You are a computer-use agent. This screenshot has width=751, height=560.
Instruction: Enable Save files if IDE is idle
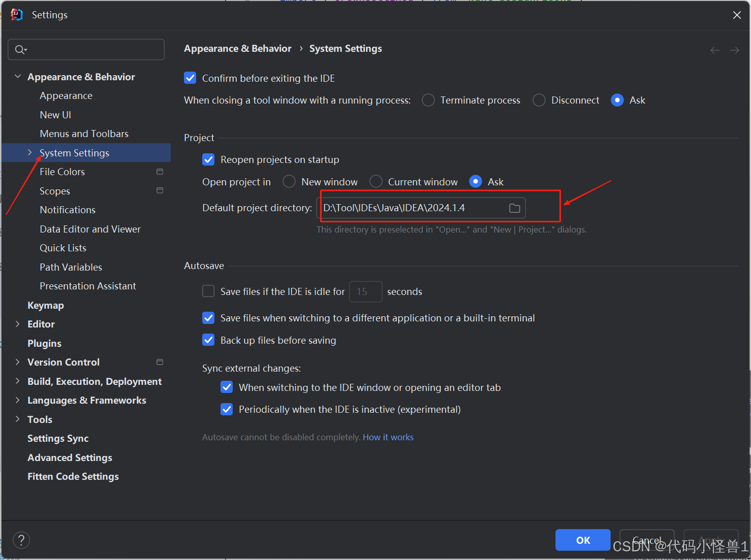pyautogui.click(x=208, y=291)
